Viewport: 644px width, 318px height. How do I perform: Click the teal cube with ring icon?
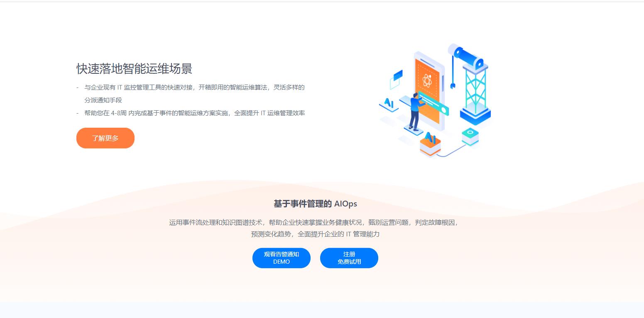point(470,137)
